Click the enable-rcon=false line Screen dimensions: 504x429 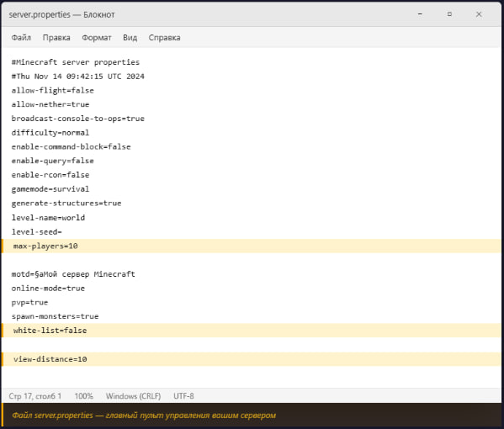pyautogui.click(x=50, y=175)
